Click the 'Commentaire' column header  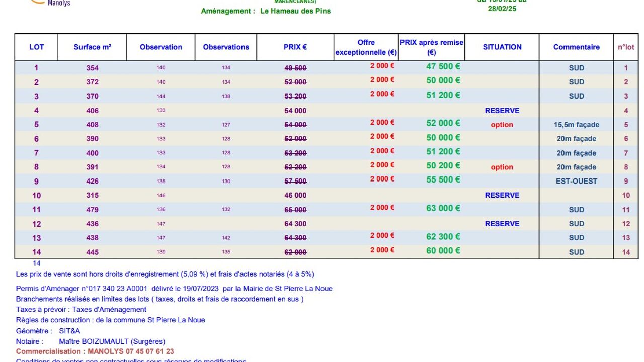pyautogui.click(x=577, y=47)
